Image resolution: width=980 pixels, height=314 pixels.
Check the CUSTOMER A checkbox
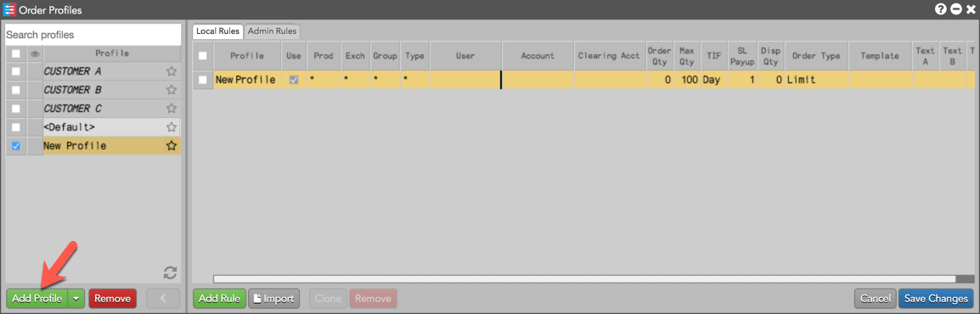16,71
